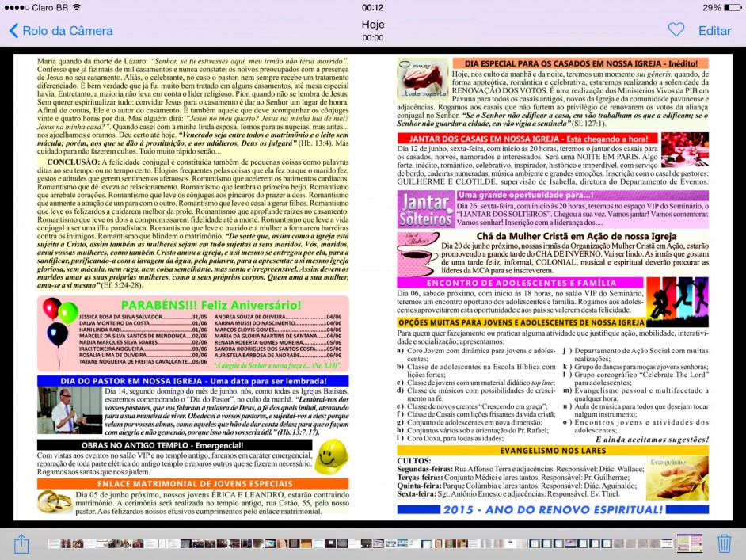Delete photo using the trash icon
Screen dimensions: 746x560
[x=724, y=543]
